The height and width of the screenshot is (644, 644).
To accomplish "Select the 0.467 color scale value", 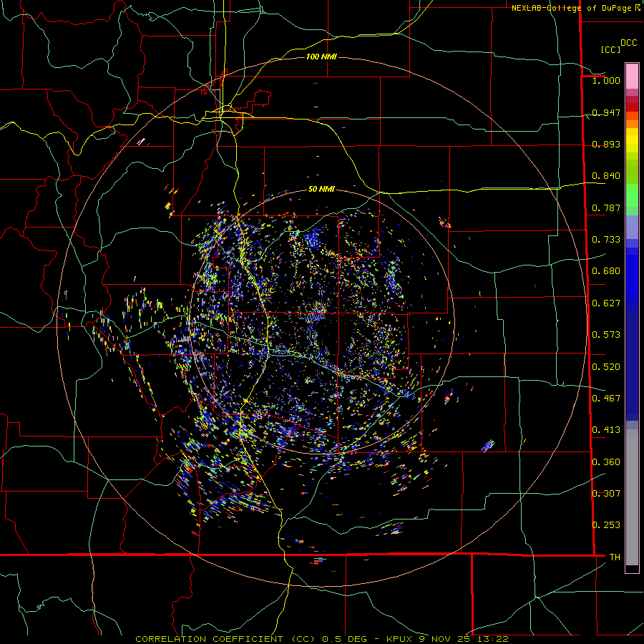I will click(606, 399).
